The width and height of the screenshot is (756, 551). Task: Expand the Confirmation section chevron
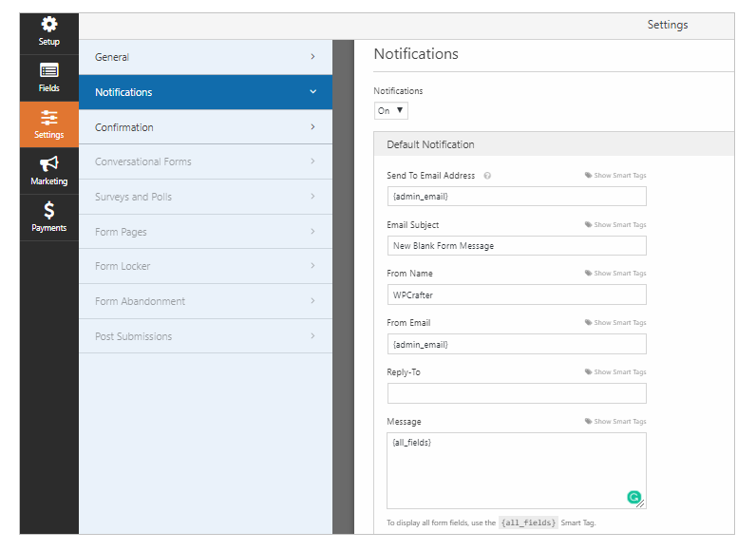tap(312, 126)
